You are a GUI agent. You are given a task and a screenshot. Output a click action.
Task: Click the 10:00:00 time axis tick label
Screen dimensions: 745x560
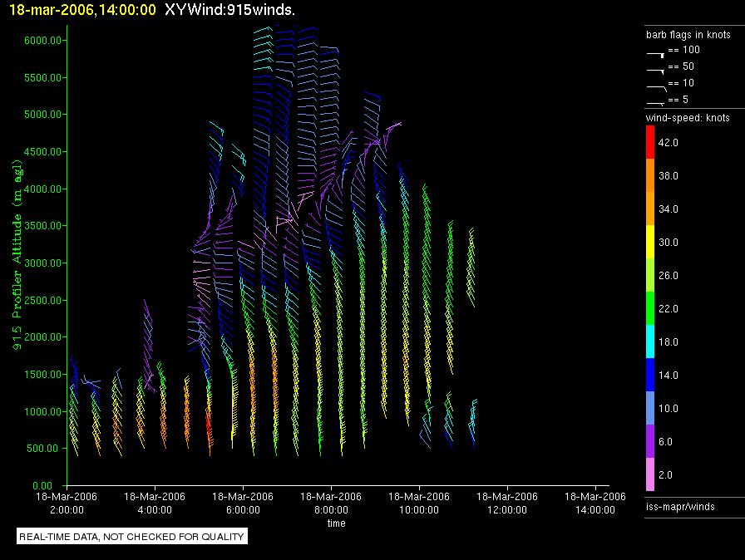[419, 502]
